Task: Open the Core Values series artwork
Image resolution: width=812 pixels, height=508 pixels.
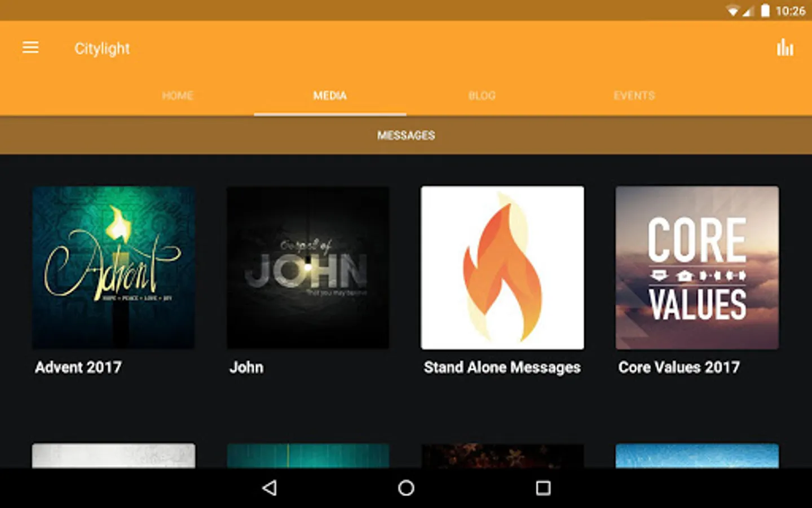Action: [697, 268]
